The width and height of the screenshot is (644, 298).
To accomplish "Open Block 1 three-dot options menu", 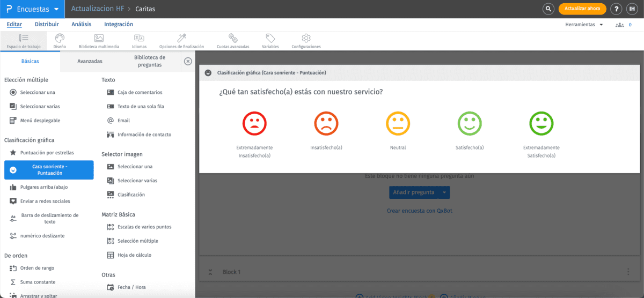I will point(628,272).
